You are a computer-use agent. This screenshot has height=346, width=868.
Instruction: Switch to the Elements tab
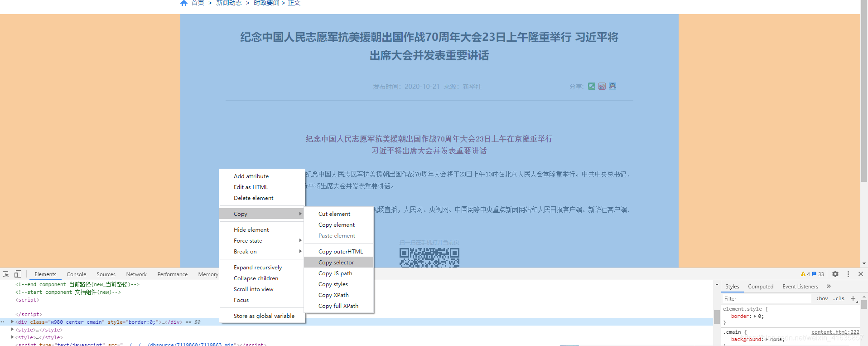[x=45, y=274]
